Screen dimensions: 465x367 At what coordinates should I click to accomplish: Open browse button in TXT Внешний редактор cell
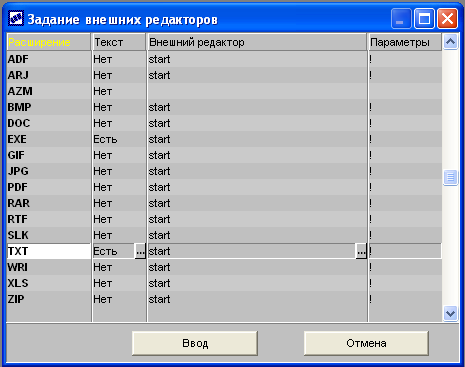[x=361, y=251]
